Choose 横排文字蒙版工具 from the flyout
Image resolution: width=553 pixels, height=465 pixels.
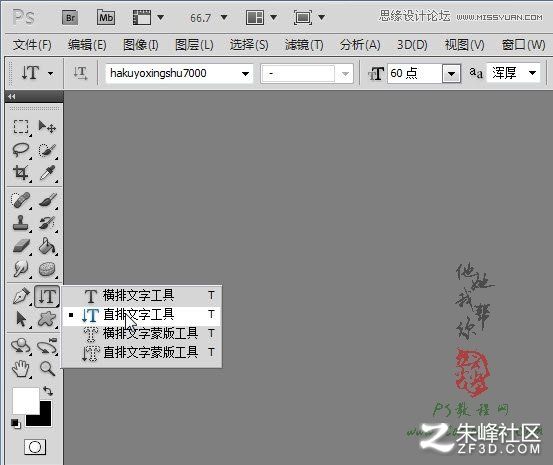[x=142, y=333]
